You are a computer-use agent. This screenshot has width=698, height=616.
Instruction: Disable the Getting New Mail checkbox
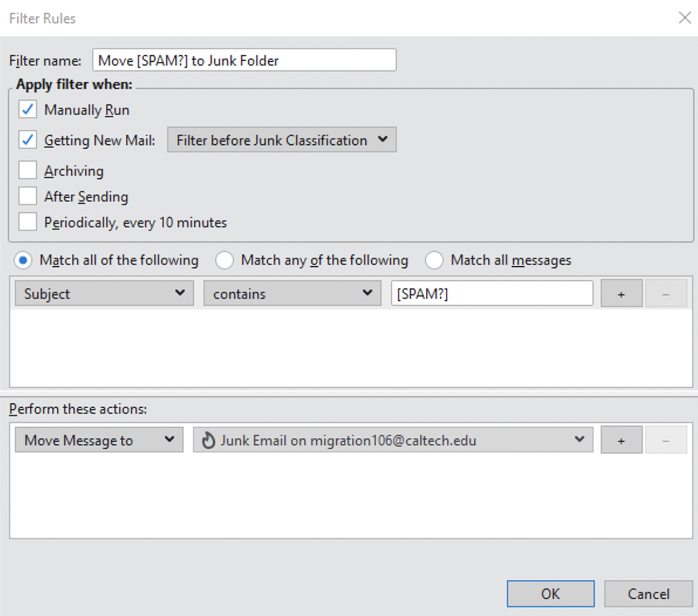(x=28, y=140)
